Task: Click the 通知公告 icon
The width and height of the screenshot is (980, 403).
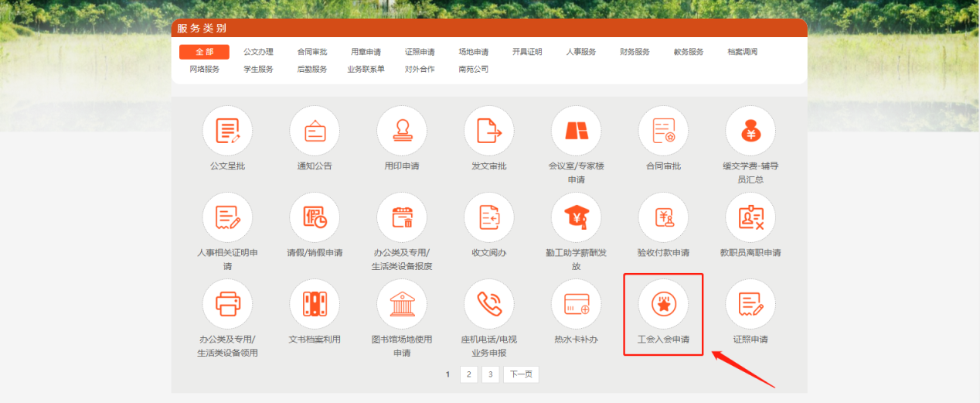Action: tap(315, 130)
